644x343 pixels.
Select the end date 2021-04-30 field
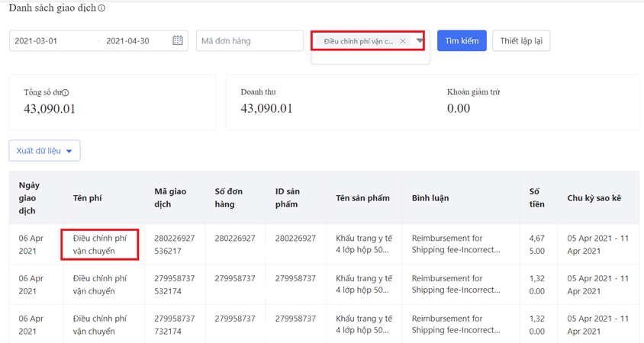(127, 41)
